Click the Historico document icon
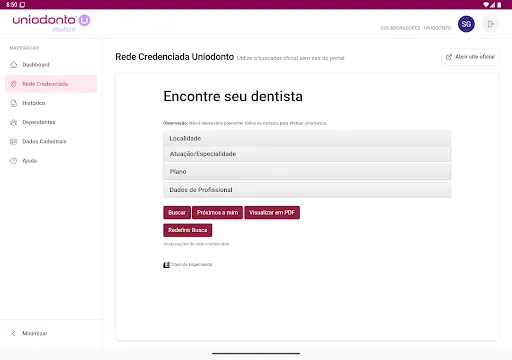Image resolution: width=512 pixels, height=360 pixels. pos(14,103)
